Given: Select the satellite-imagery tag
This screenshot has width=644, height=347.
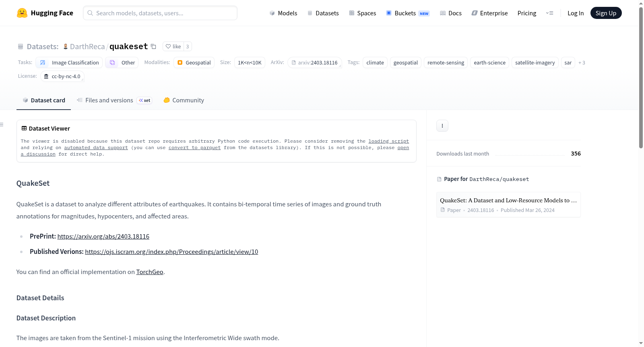Looking at the screenshot, I should [x=535, y=62].
